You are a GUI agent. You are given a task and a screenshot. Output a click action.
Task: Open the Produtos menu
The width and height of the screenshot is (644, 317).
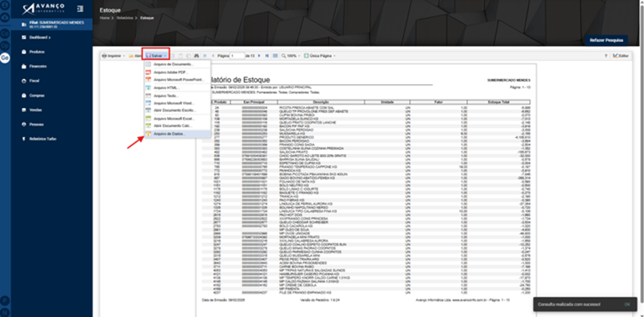pyautogui.click(x=34, y=52)
